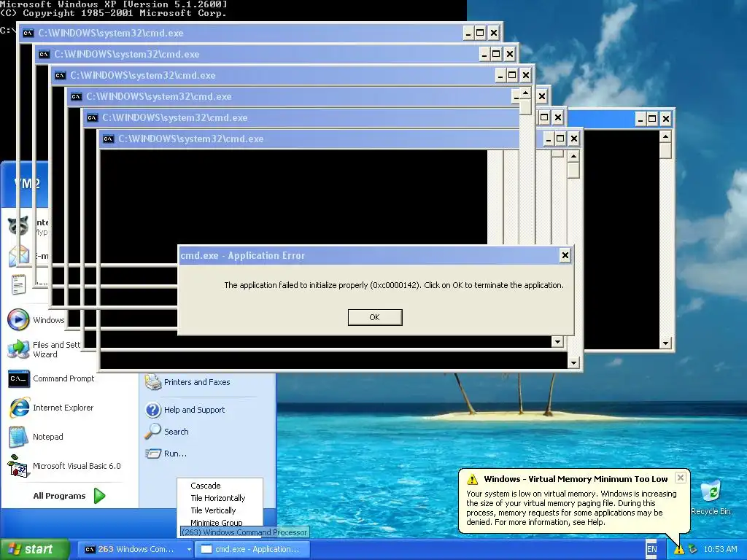Select Cascade from the taskbar group menu

coord(205,486)
